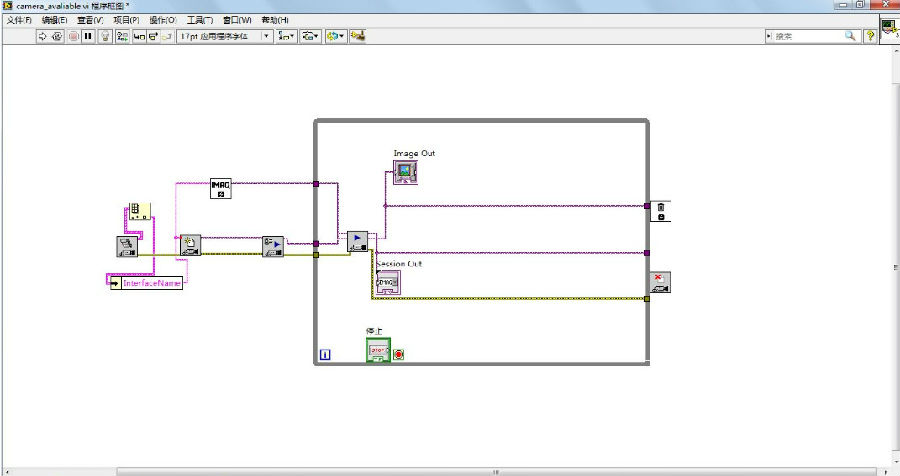This screenshot has height=476, width=900.
Task: Open the 工具(T) menu
Action: point(200,20)
